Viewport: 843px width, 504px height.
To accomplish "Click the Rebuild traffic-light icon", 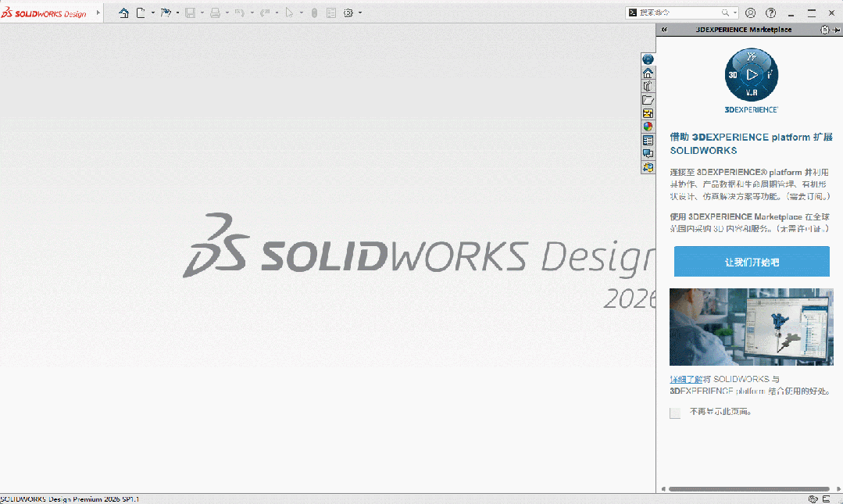I will click(315, 13).
